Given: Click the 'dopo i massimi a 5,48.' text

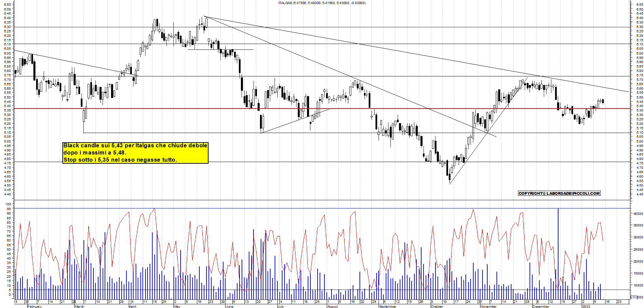Looking at the screenshot, I should (x=95, y=153).
